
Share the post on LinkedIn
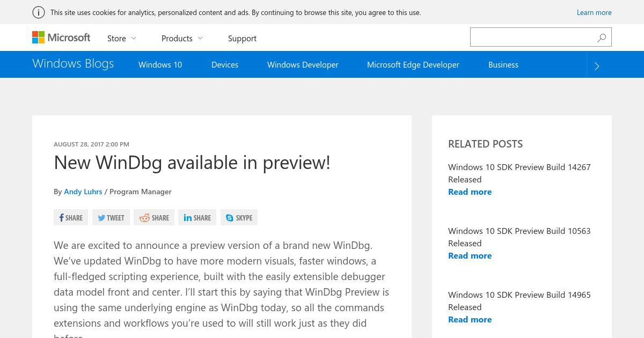197,217
